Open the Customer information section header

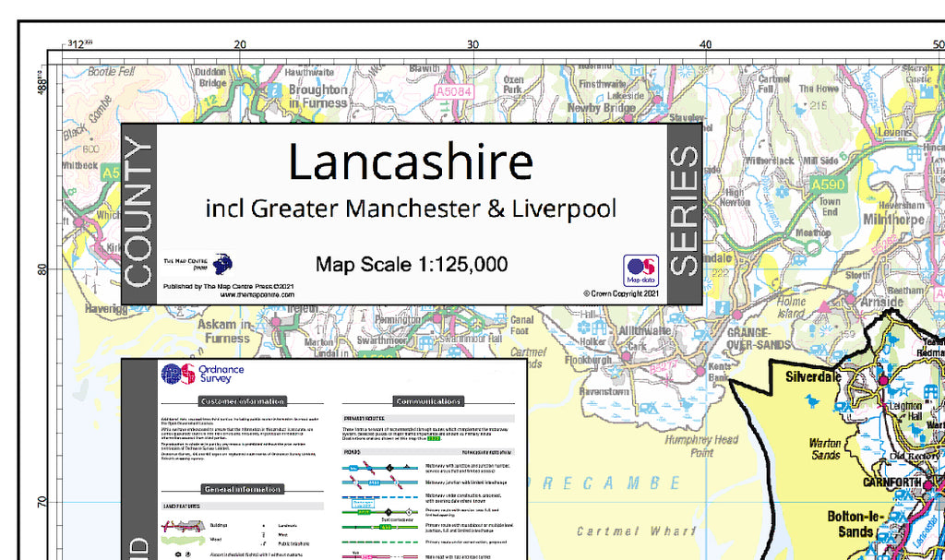tap(242, 400)
